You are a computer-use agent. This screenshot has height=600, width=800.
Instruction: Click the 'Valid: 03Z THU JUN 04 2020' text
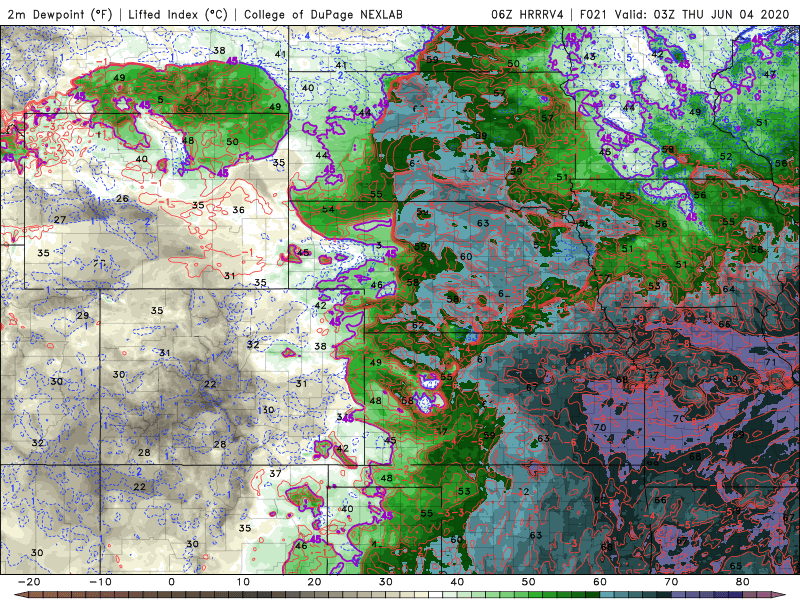tap(702, 14)
